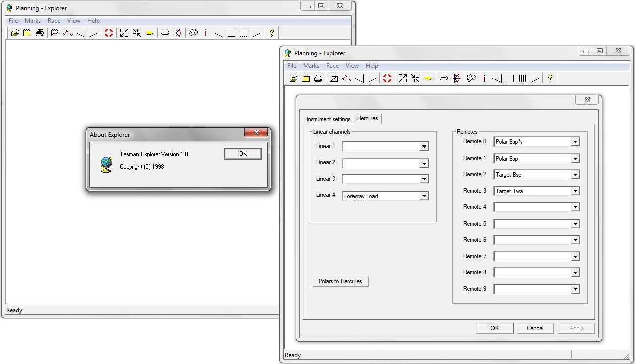
Task: Open the empty Remote 6 dropdown
Action: (x=575, y=240)
